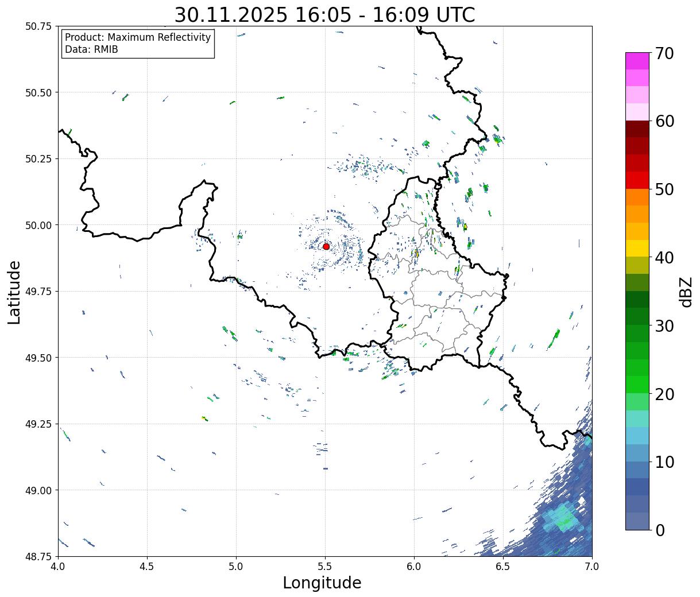700x597 pixels.
Task: Click the longitude tick label 6.5
Action: coord(503,566)
